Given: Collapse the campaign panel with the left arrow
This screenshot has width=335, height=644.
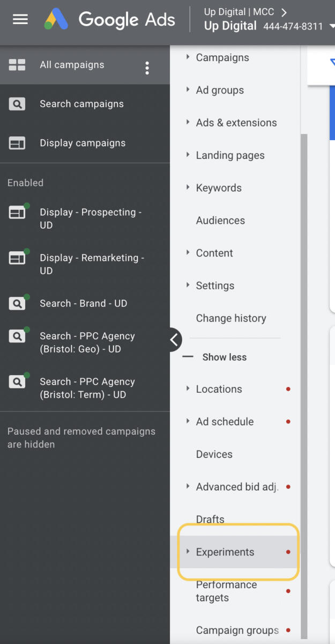Looking at the screenshot, I should (174, 340).
